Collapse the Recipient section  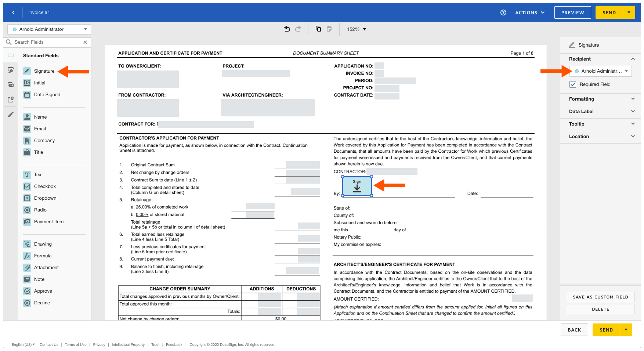click(633, 59)
